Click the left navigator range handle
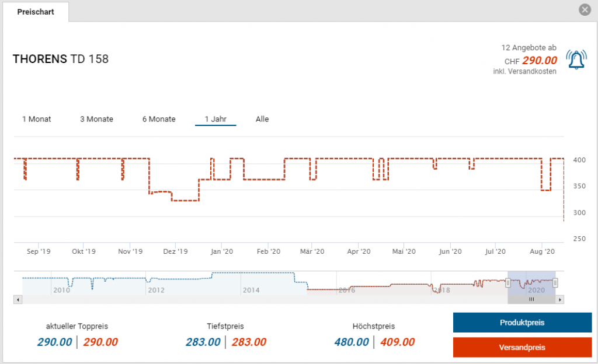 (x=508, y=283)
